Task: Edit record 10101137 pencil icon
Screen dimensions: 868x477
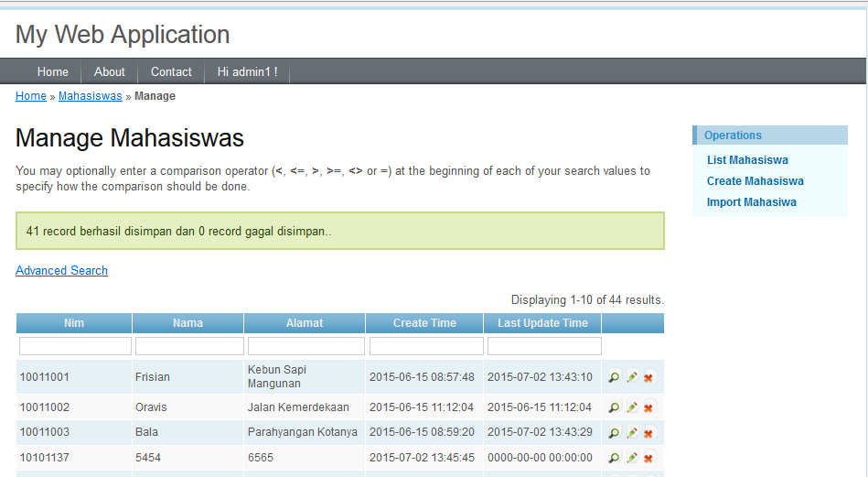Action: pos(632,458)
